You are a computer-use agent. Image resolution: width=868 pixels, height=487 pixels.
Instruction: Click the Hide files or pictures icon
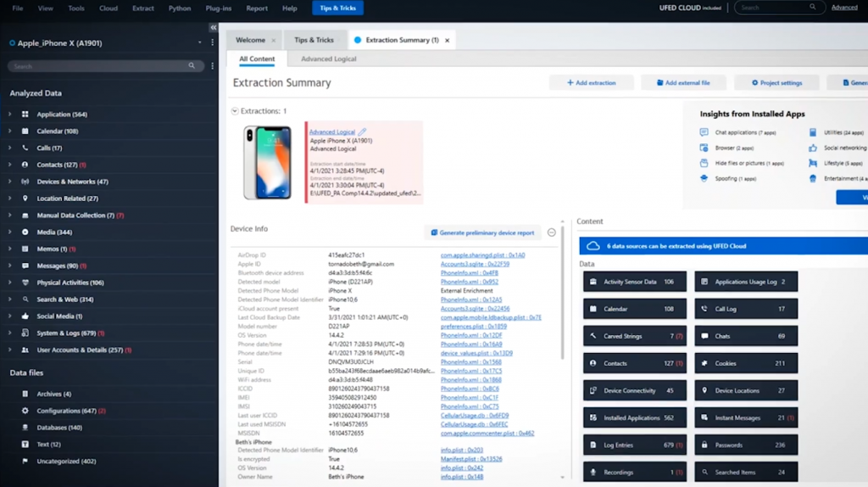click(x=704, y=163)
